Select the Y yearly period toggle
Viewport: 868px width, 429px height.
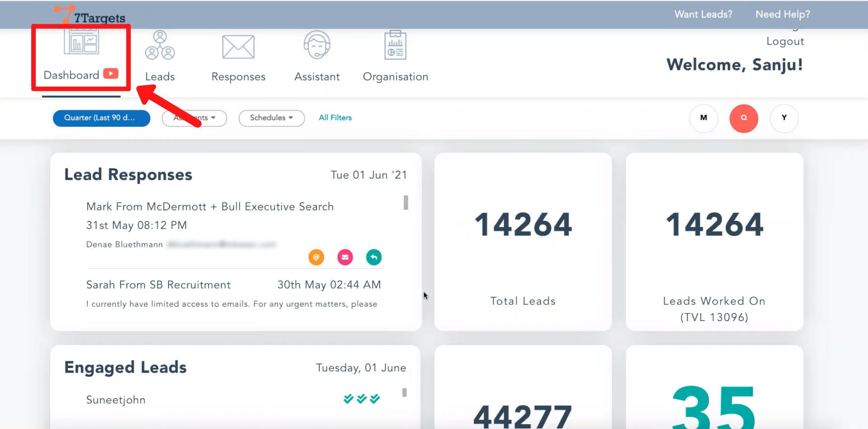click(x=784, y=118)
